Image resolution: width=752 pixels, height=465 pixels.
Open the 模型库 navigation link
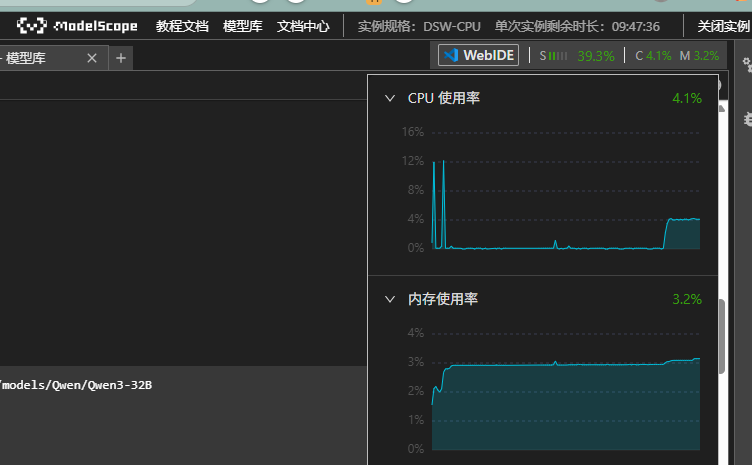point(243,26)
